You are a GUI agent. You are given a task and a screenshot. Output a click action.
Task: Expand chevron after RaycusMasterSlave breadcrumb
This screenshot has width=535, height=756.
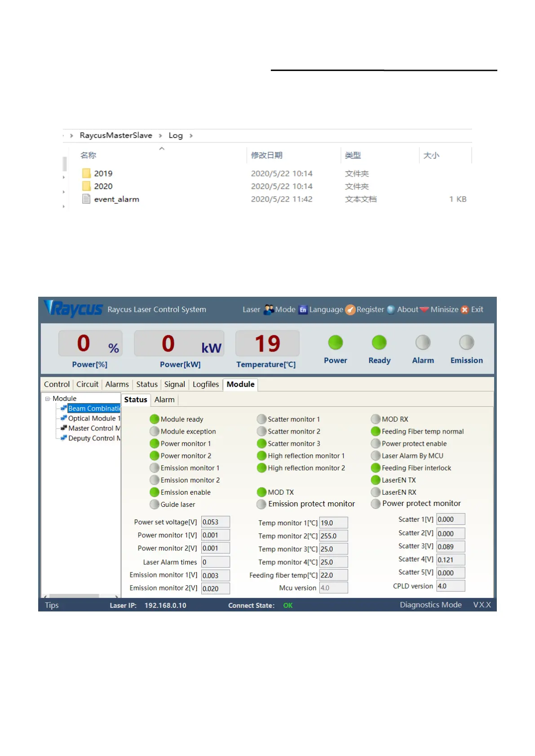160,136
